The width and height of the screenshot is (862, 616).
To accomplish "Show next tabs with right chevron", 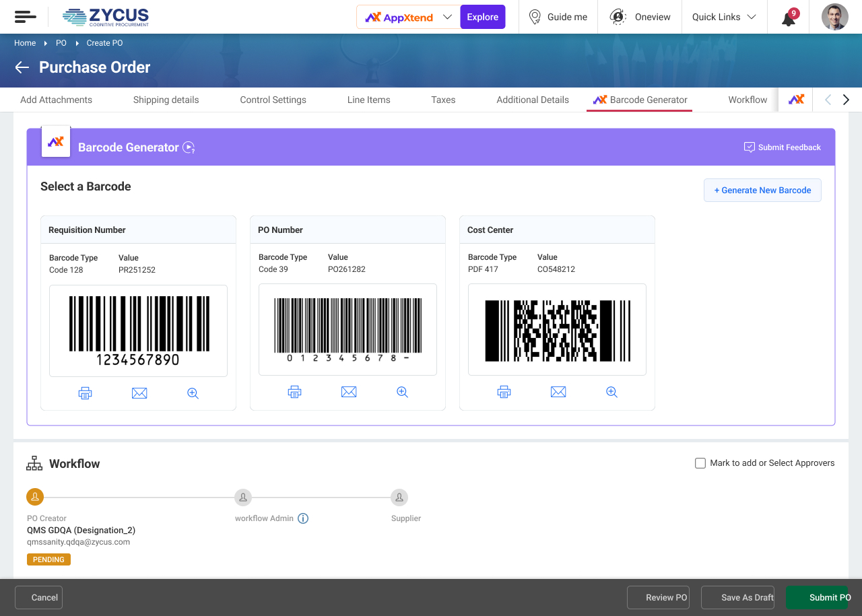I will (847, 100).
